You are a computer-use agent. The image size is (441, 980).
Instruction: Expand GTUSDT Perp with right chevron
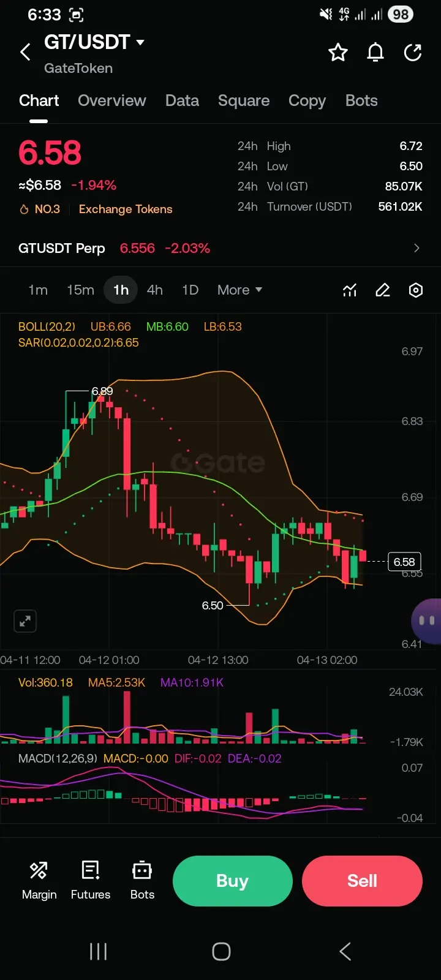pyautogui.click(x=417, y=248)
